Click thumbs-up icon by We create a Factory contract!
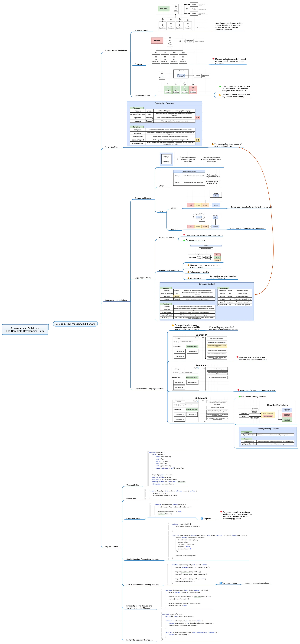The image size is (300, 644). coord(239,397)
